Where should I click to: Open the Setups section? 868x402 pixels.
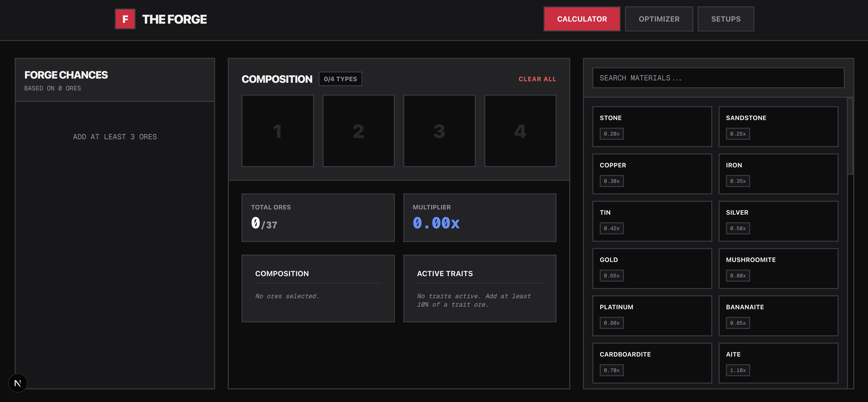pos(726,19)
